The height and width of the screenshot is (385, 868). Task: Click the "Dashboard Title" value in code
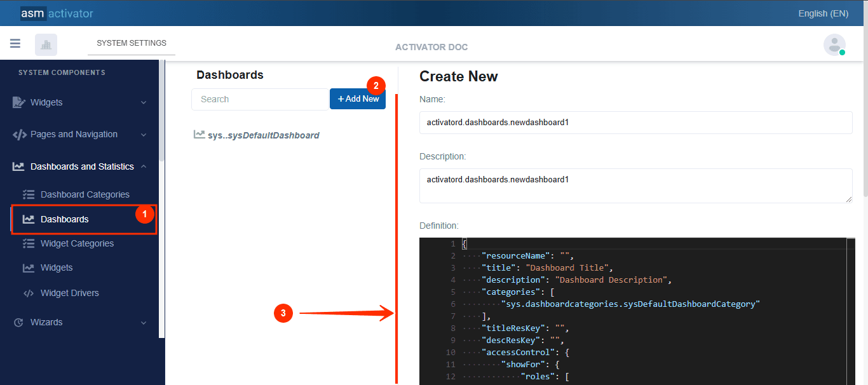(x=569, y=267)
